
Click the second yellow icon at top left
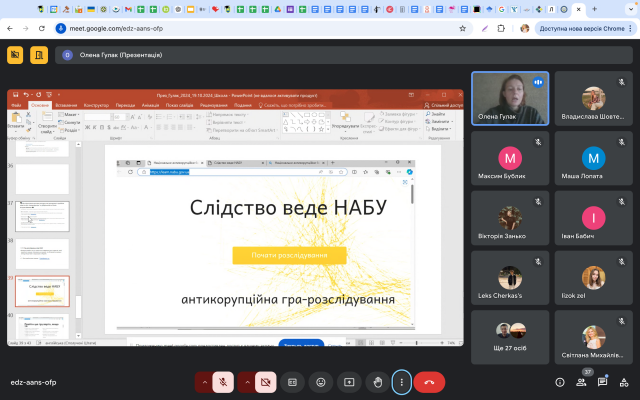[39, 55]
